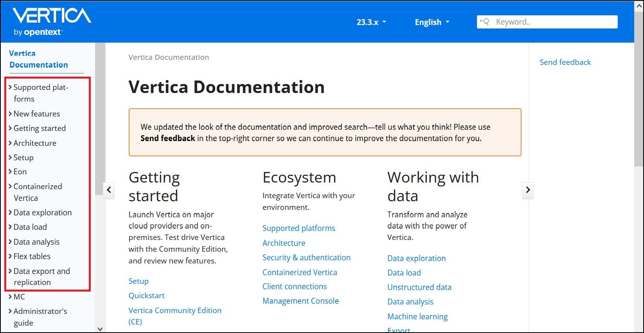This screenshot has height=333, width=644.
Task: Open Unstructured data link
Action: pyautogui.click(x=419, y=287)
